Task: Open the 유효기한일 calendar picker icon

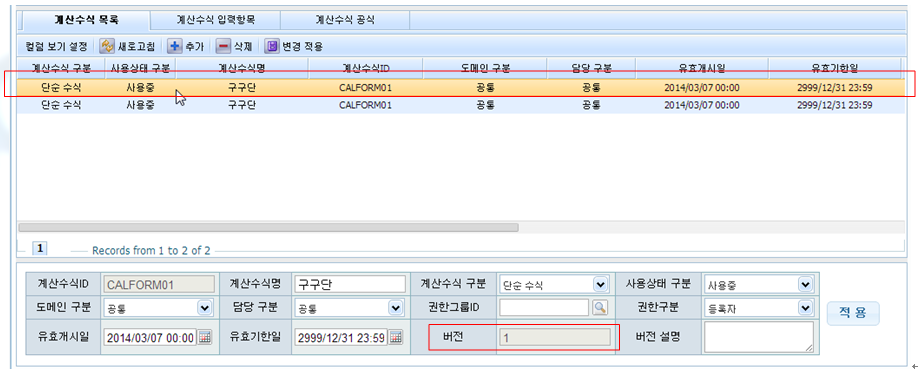Action: point(396,337)
